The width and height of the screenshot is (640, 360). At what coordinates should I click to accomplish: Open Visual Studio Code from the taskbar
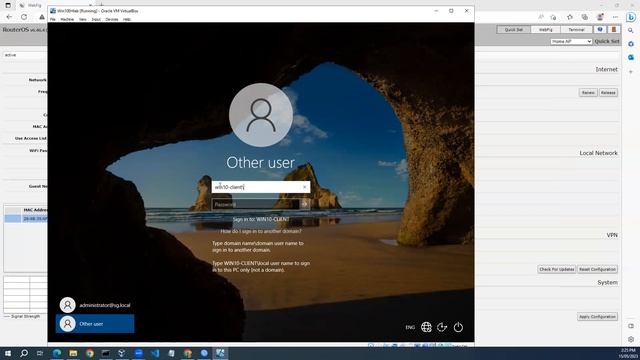coord(155,353)
